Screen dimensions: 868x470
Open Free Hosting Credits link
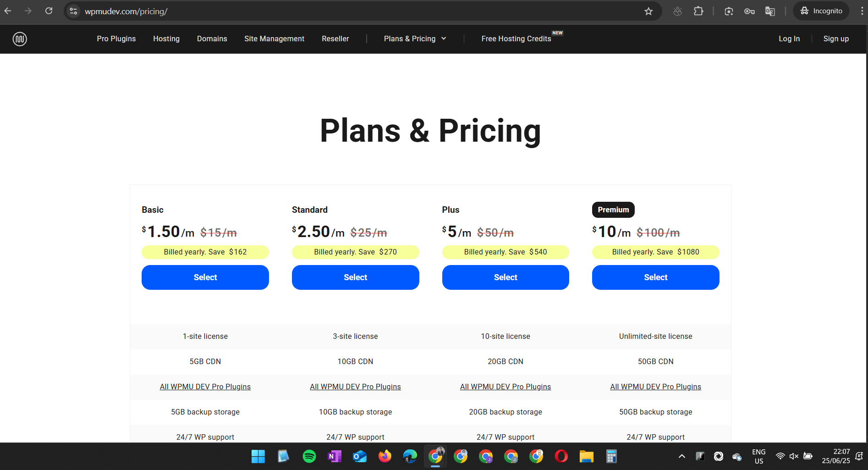pyautogui.click(x=516, y=39)
